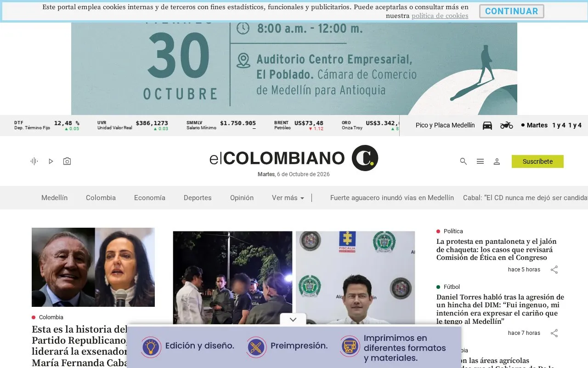
Task: Open the search magnifier icon
Action: [x=464, y=161]
